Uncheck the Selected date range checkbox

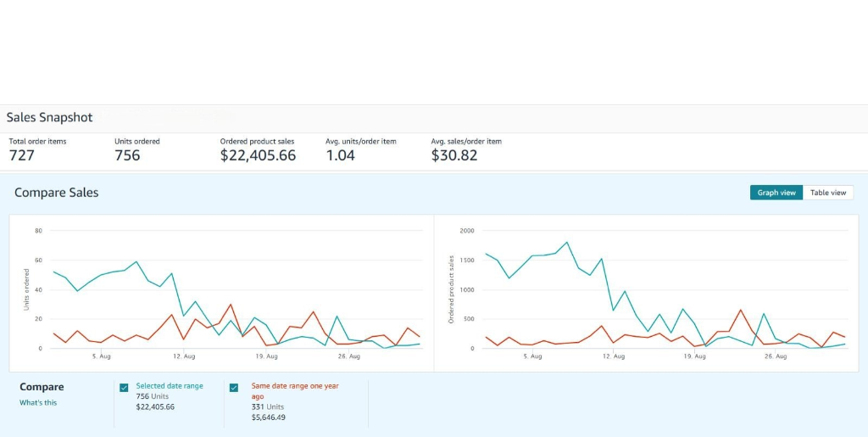pos(125,388)
